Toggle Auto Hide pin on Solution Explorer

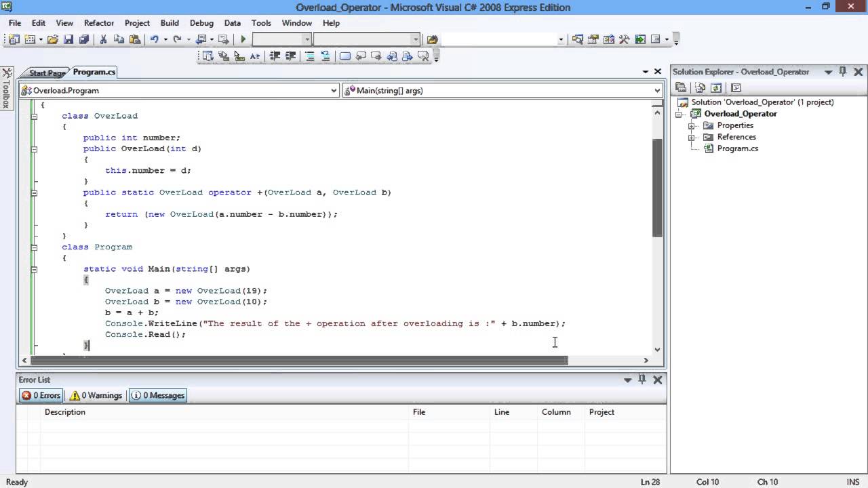pos(843,71)
